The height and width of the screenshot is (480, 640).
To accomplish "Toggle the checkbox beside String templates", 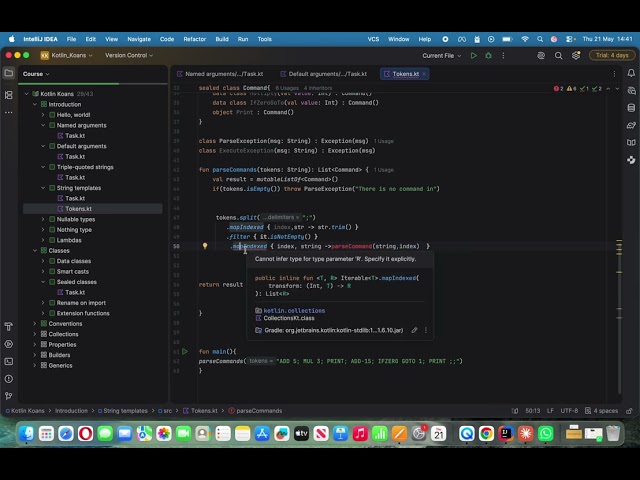I will (52, 188).
